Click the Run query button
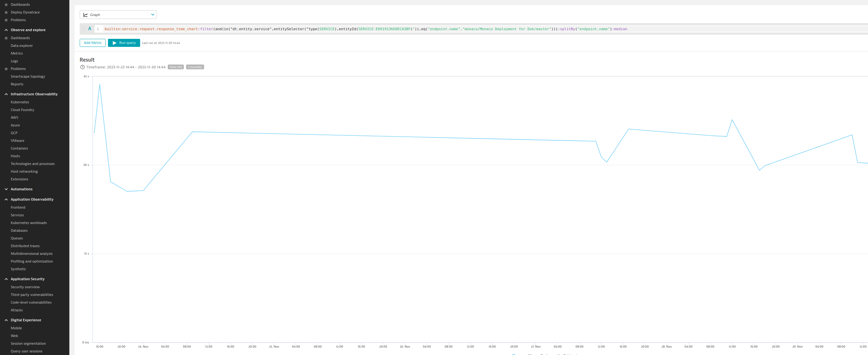 (x=124, y=43)
